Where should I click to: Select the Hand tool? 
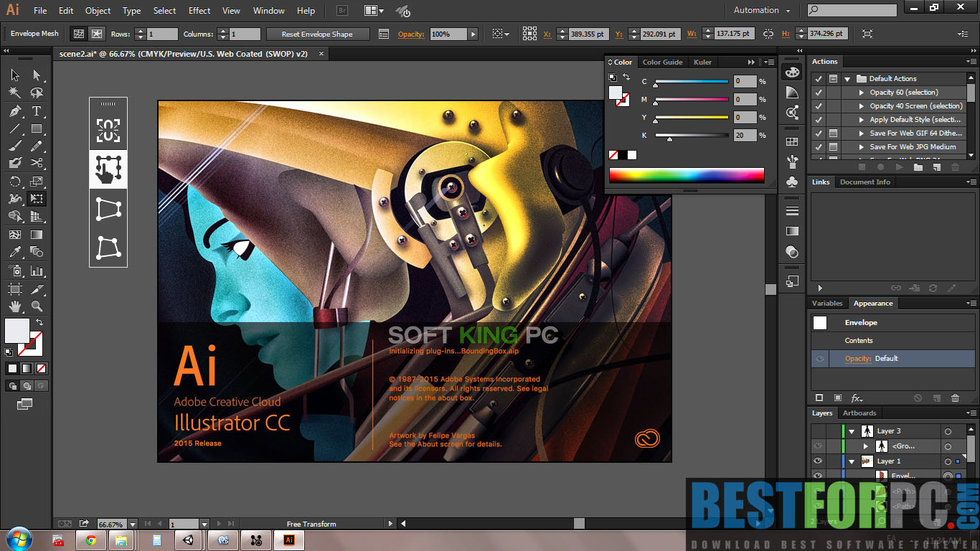coord(14,307)
